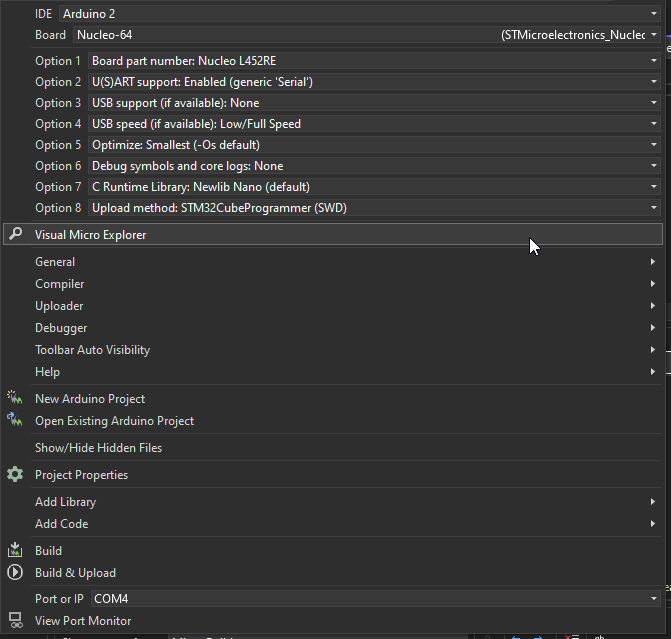Open the Help submenu
The width and height of the screenshot is (671, 639).
[x=333, y=372]
